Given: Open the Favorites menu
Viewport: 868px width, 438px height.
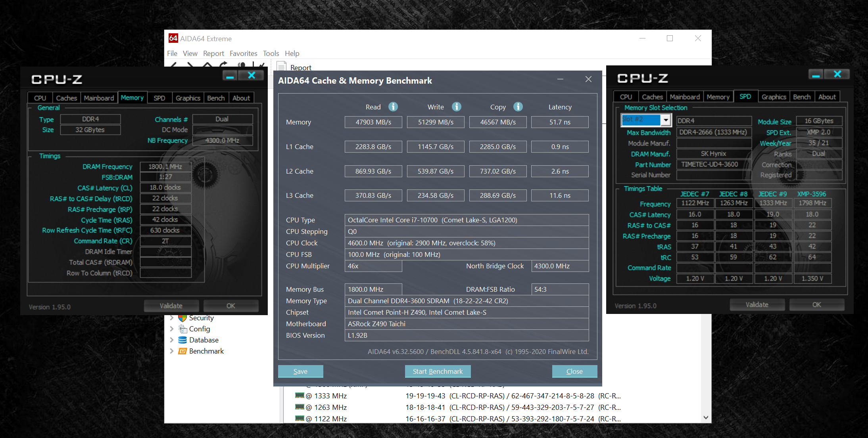Looking at the screenshot, I should 243,54.
